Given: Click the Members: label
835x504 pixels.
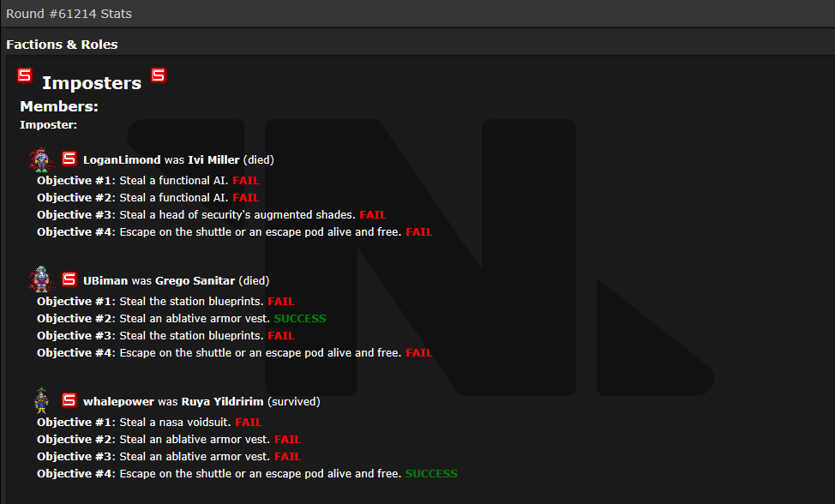Looking at the screenshot, I should click(59, 107).
